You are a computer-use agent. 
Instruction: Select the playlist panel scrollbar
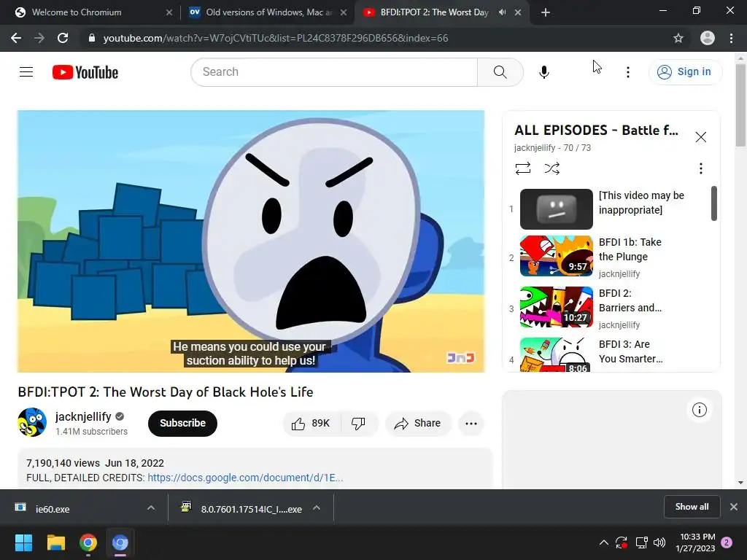713,204
